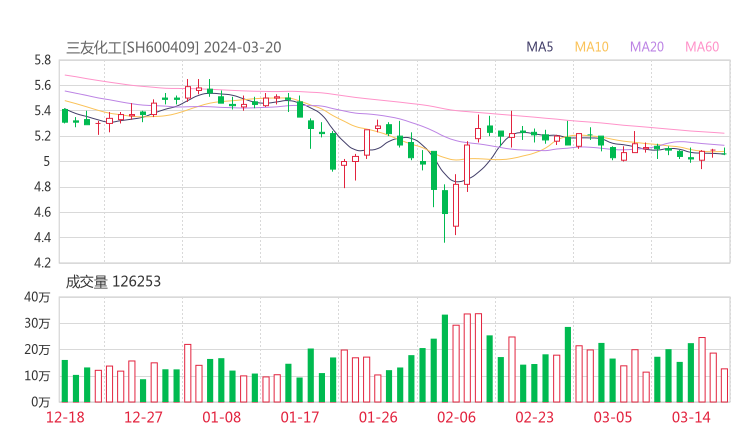The image size is (740, 440).
Task: Click the 03-05 date label
Action: tap(613, 417)
